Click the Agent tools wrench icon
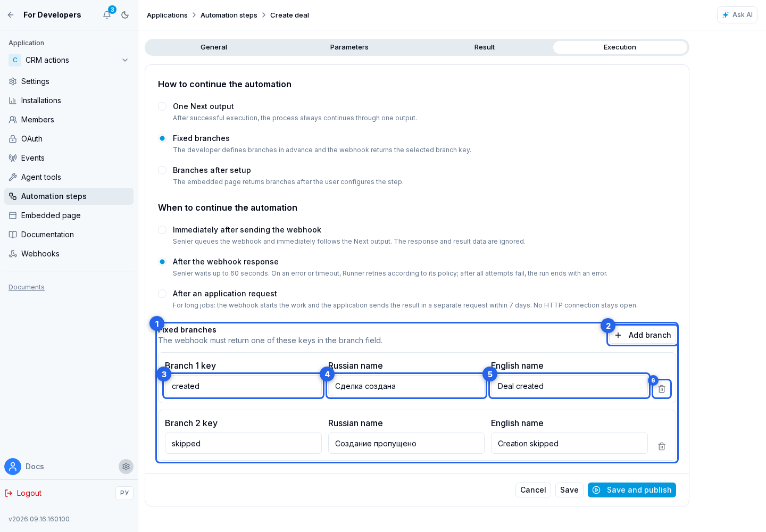766x532 pixels. (x=13, y=177)
